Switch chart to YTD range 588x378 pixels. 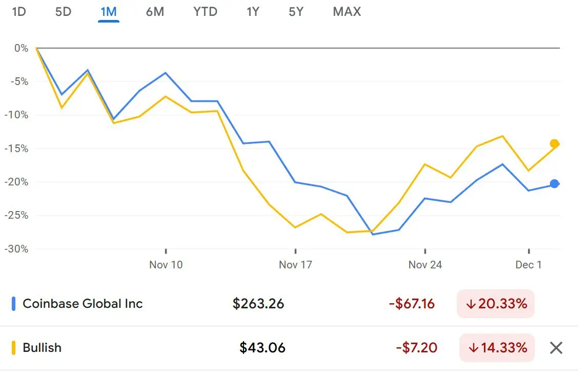[x=205, y=12]
